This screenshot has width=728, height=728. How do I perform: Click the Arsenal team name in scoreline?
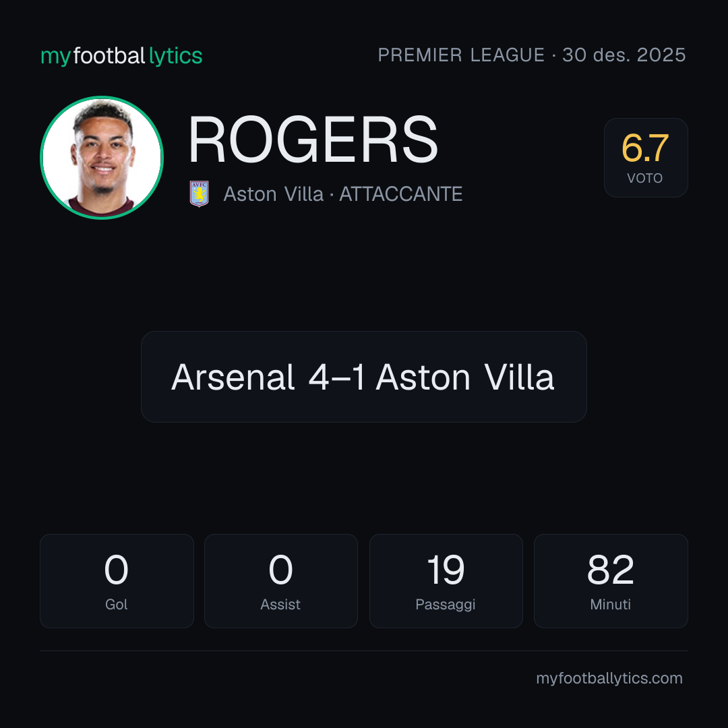(x=233, y=377)
